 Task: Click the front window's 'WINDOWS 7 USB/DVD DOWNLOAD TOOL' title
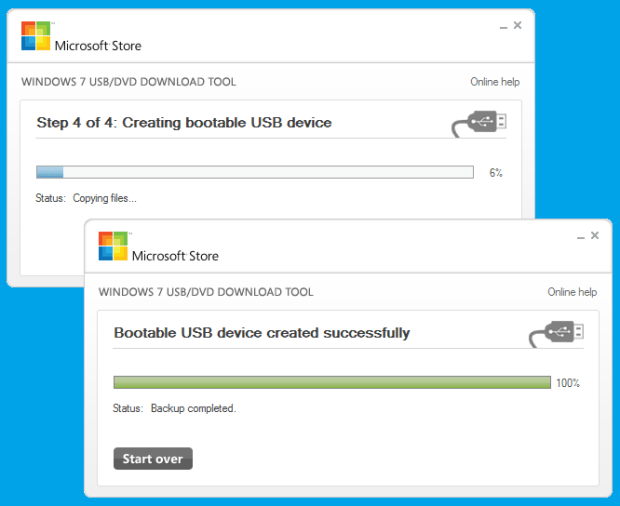[206, 292]
